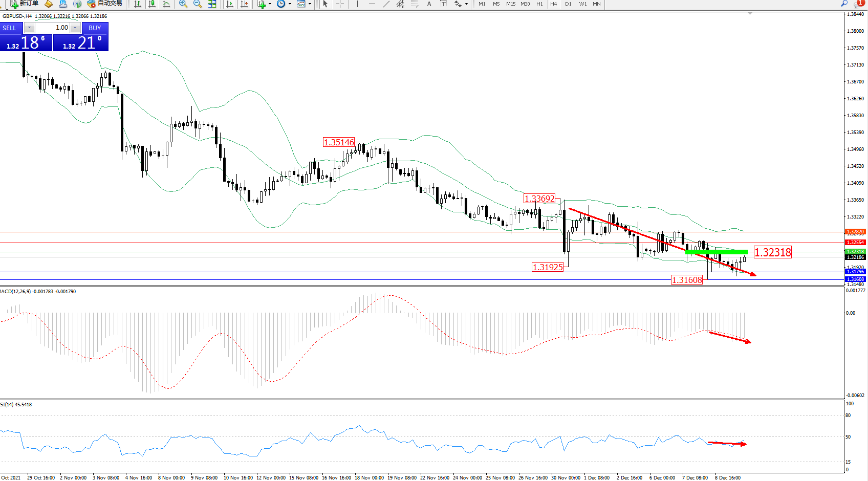Open the periodicity clock dropdown arrow
The height and width of the screenshot is (481, 868).
(x=290, y=4)
